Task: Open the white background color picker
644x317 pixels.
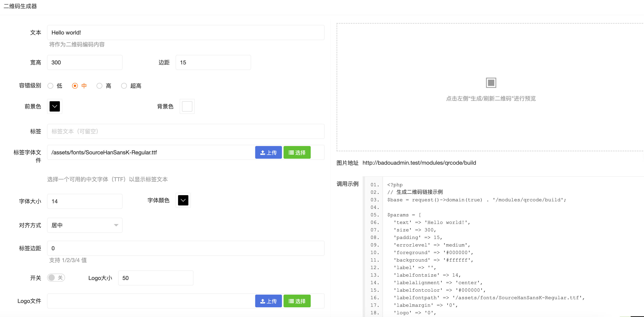Action: tap(187, 106)
